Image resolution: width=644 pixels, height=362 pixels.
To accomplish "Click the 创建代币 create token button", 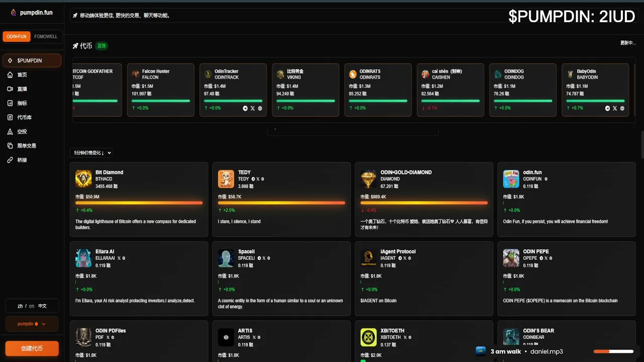I will pos(32,348).
